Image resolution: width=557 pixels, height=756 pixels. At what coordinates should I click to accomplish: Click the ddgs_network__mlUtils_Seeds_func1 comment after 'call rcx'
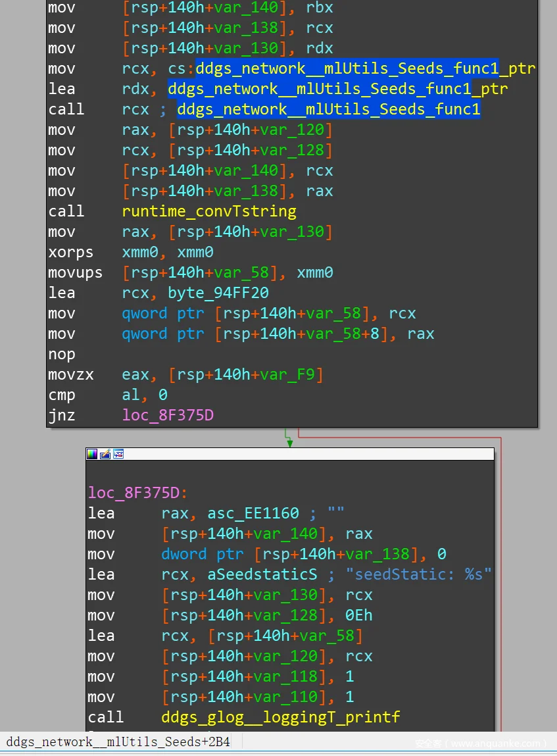click(x=329, y=109)
